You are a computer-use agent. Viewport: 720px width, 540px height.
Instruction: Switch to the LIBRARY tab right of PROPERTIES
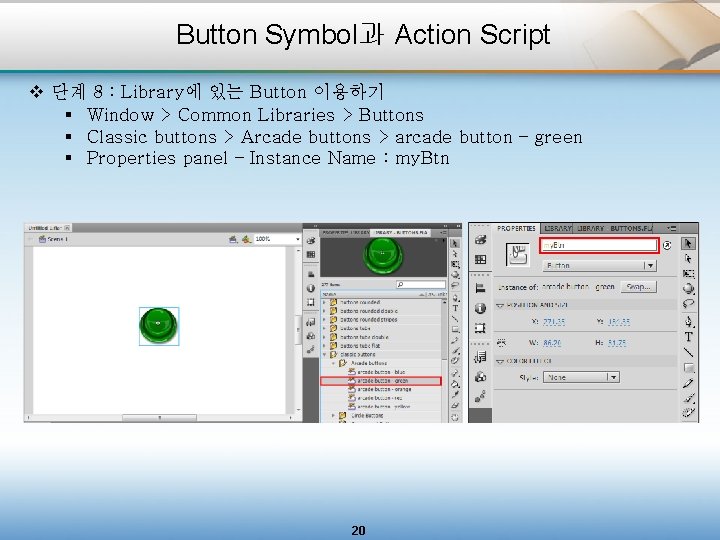557,228
